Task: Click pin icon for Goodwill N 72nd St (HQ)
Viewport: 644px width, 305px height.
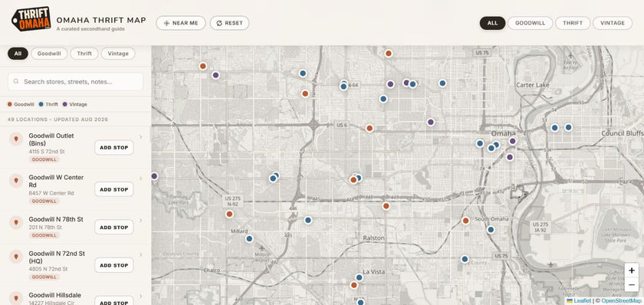Action: 16,257
